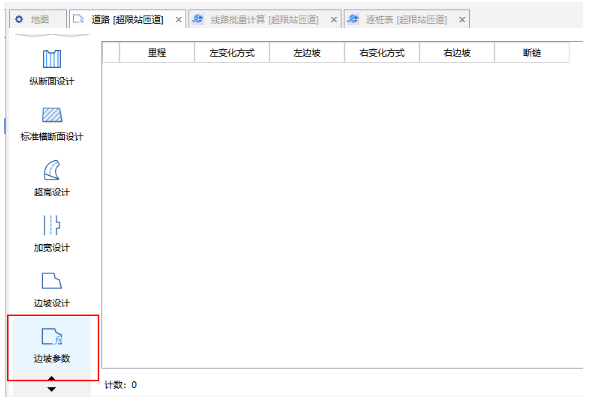Open 纵断面设计 vertical profile design
Screen dimensions: 589x400
pos(52,68)
